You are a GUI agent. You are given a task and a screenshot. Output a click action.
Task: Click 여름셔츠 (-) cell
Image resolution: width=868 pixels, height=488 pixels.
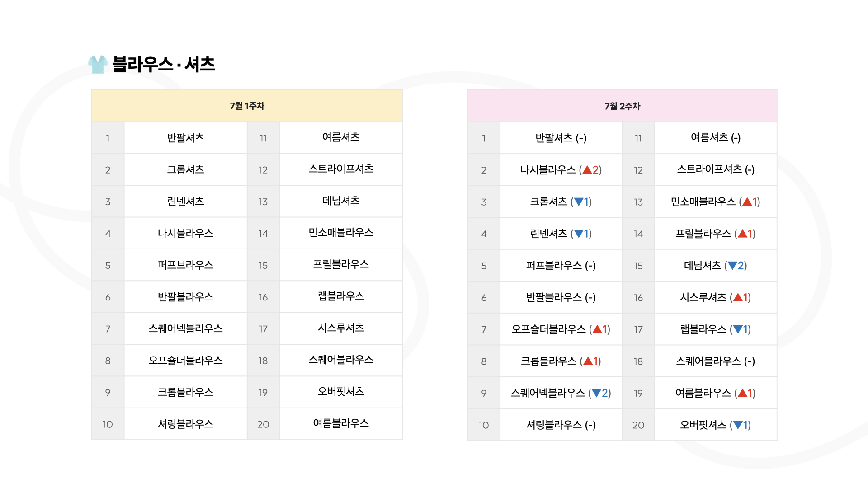[716, 137]
